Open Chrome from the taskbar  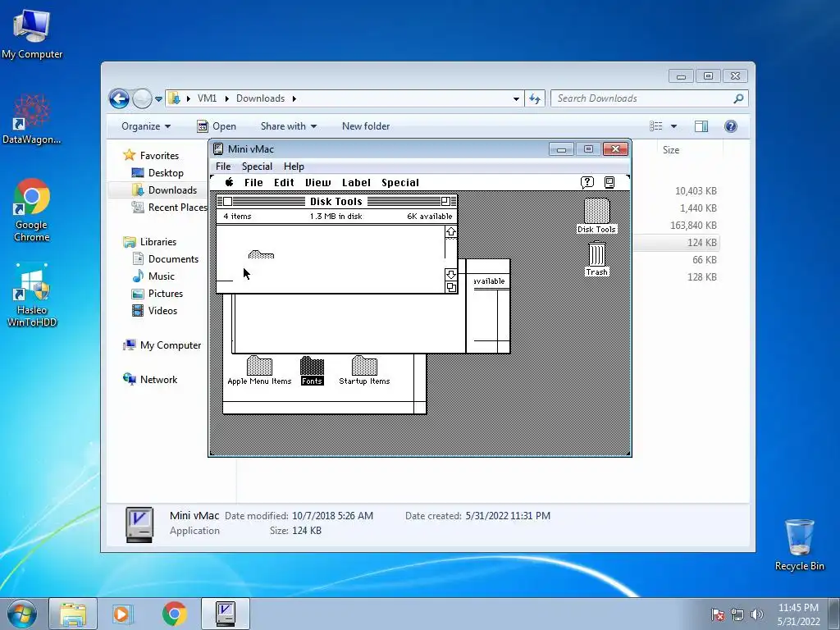pyautogui.click(x=174, y=614)
